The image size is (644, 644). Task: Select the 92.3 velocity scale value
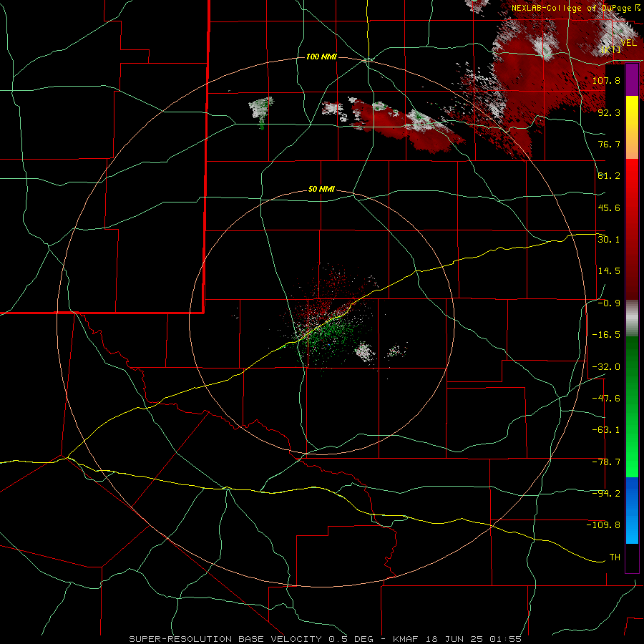click(x=609, y=112)
